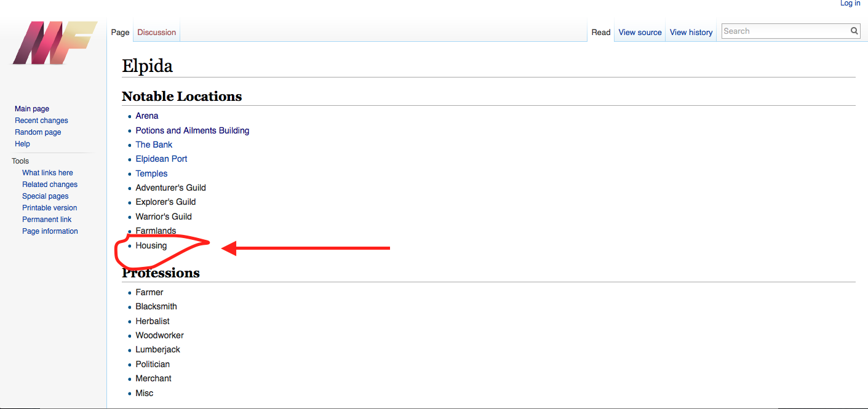The width and height of the screenshot is (868, 409).
Task: Click the search magnifier icon
Action: coord(854,31)
